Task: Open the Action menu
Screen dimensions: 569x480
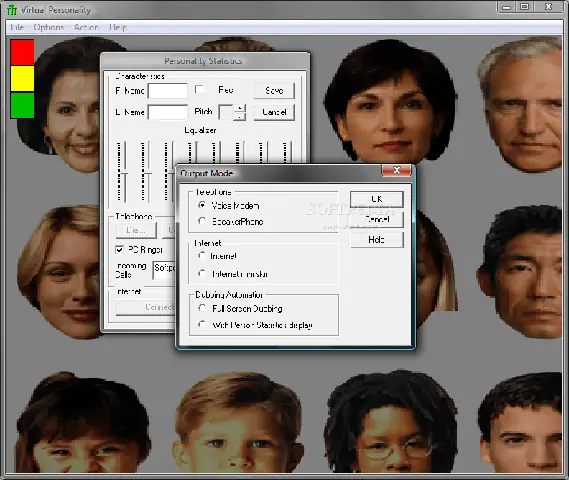Action: click(86, 27)
